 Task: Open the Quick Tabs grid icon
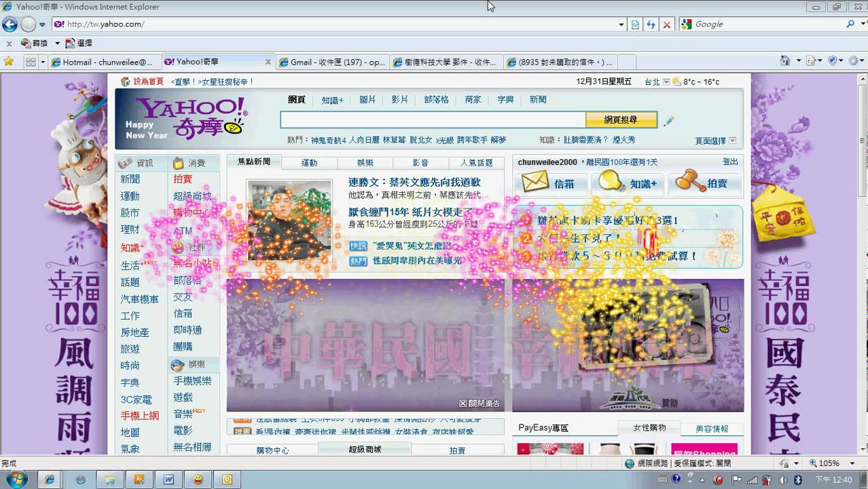[x=31, y=62]
